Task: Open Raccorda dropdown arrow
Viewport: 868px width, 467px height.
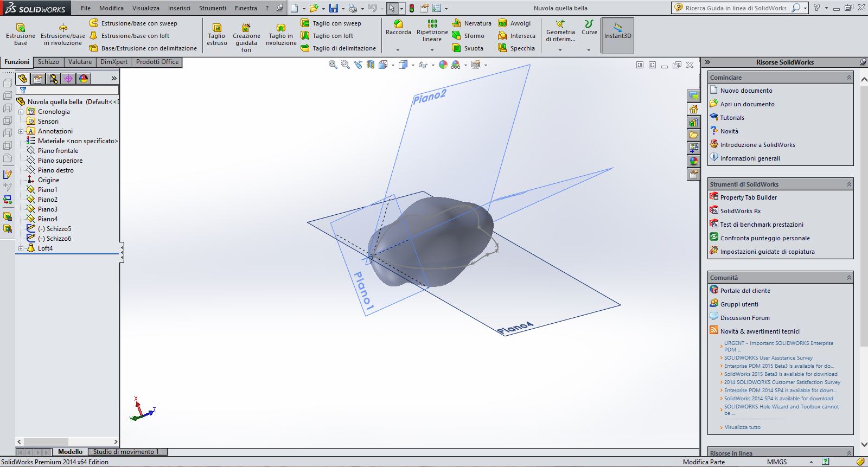Action: coord(398,50)
